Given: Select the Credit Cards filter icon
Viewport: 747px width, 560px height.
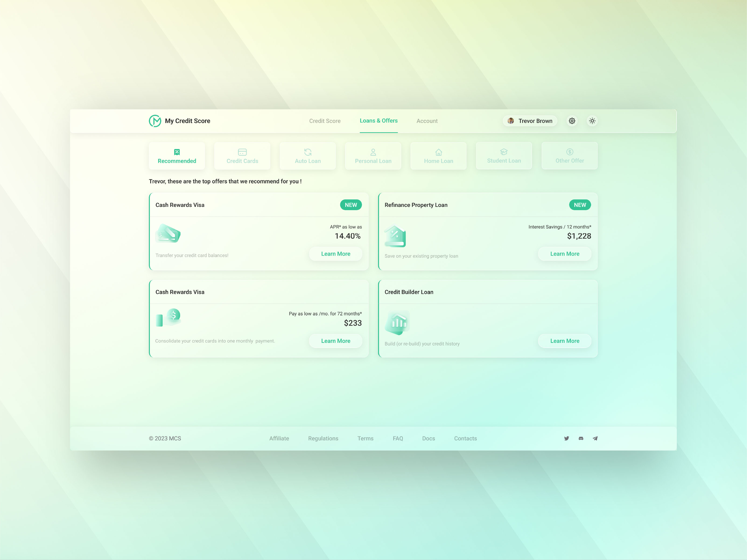Looking at the screenshot, I should [242, 152].
